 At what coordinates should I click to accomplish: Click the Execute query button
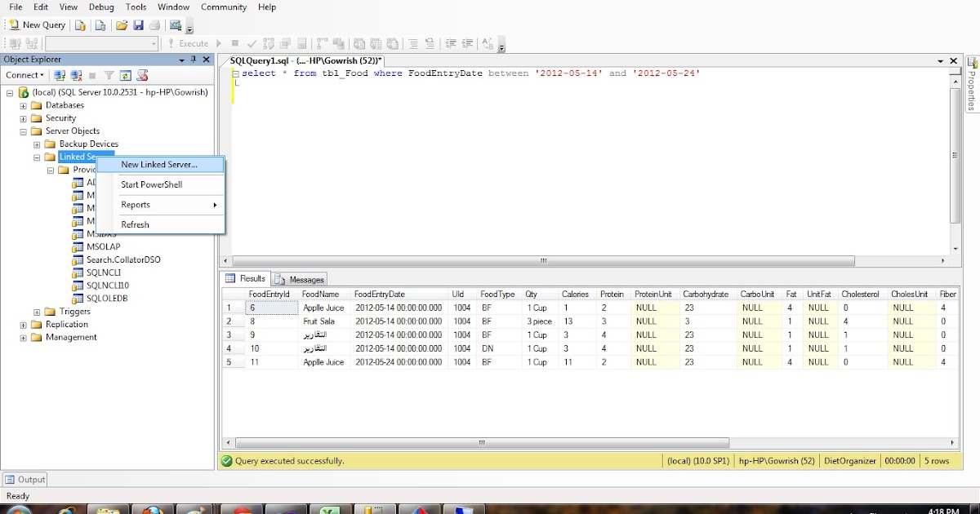(188, 43)
